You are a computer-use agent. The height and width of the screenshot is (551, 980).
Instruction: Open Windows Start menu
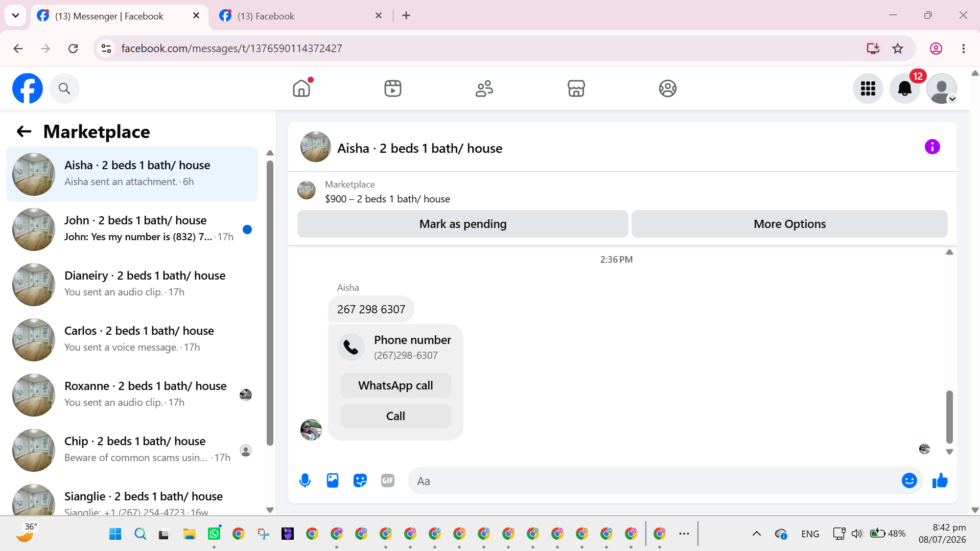pyautogui.click(x=115, y=534)
